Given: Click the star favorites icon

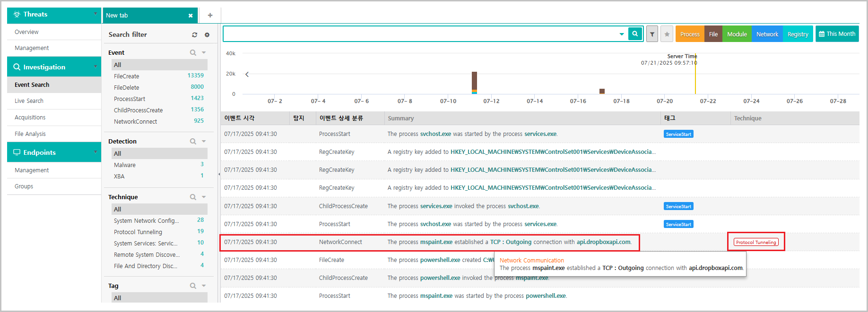Looking at the screenshot, I should (667, 34).
